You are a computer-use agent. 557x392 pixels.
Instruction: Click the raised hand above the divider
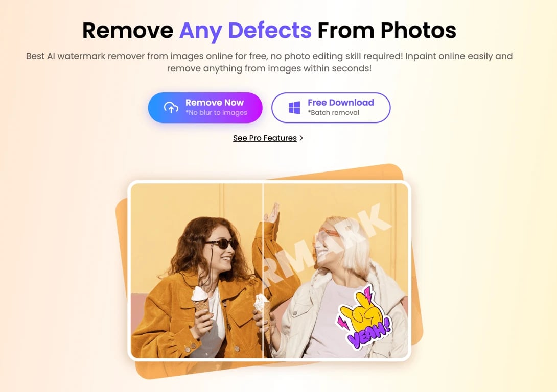point(271,213)
